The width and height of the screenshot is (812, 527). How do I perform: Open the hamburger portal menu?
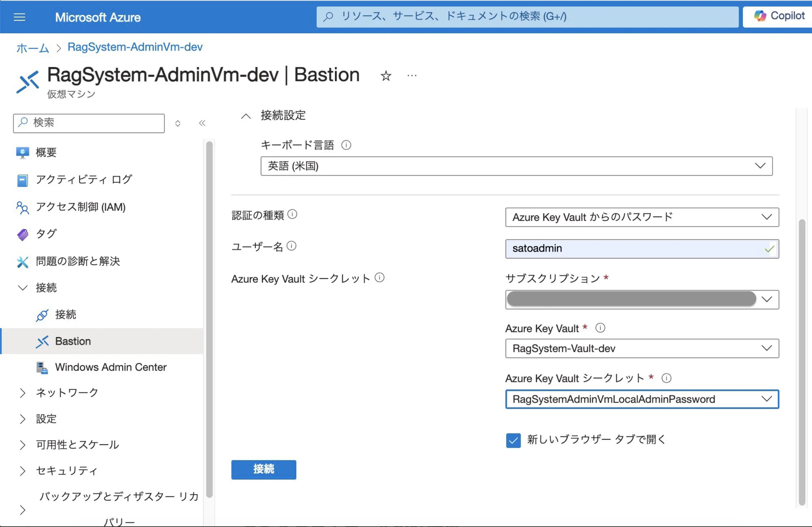tap(19, 17)
